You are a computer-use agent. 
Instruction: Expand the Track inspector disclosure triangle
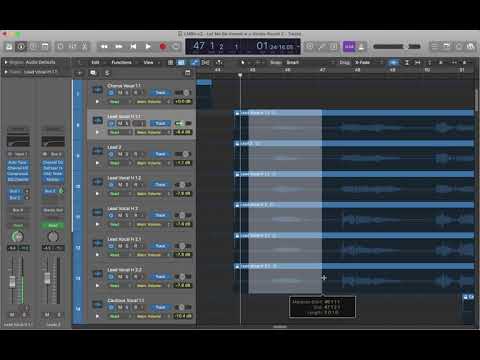point(6,72)
